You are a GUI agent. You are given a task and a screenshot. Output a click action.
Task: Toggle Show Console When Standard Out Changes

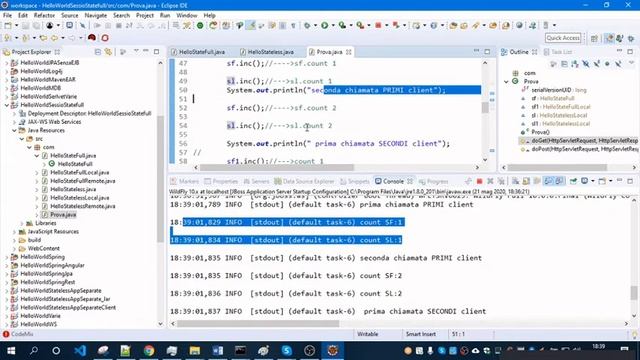pos(549,181)
